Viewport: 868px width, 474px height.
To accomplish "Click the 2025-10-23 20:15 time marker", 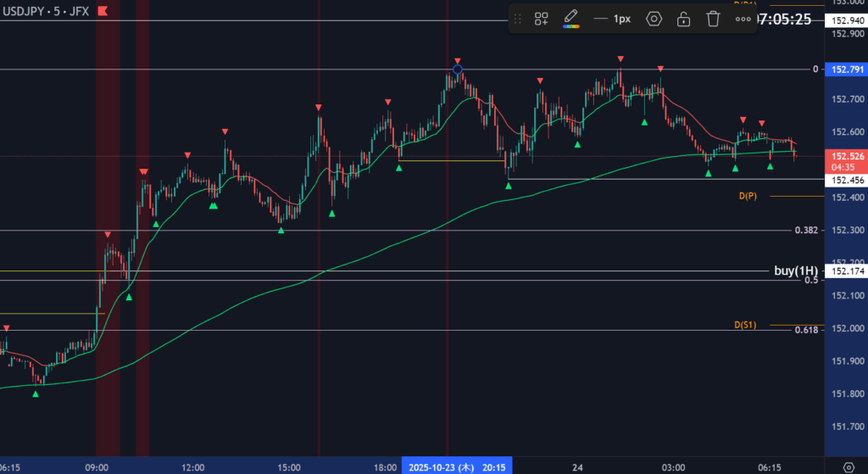I will click(457, 466).
